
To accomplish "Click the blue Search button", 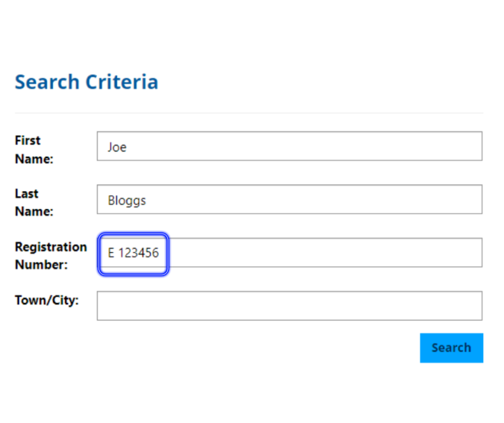I will (x=451, y=347).
